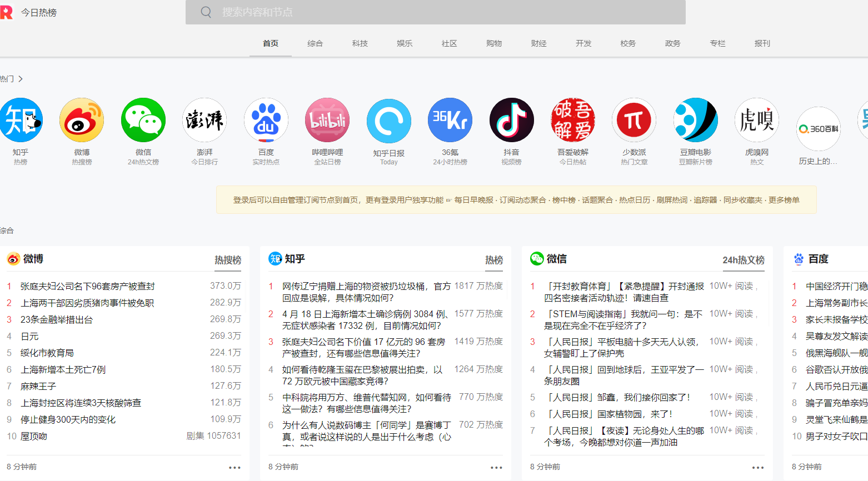
Task: Switch to the 娱乐 tab
Action: pos(405,43)
